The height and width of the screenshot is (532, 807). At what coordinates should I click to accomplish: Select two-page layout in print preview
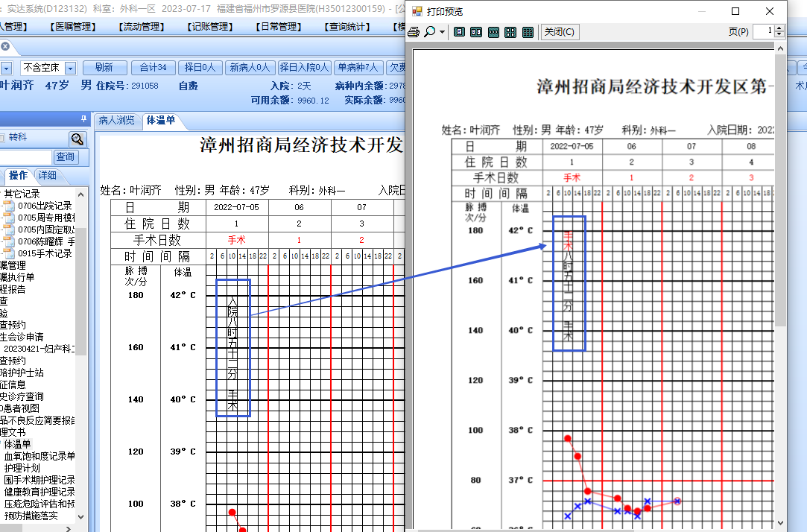pos(476,32)
